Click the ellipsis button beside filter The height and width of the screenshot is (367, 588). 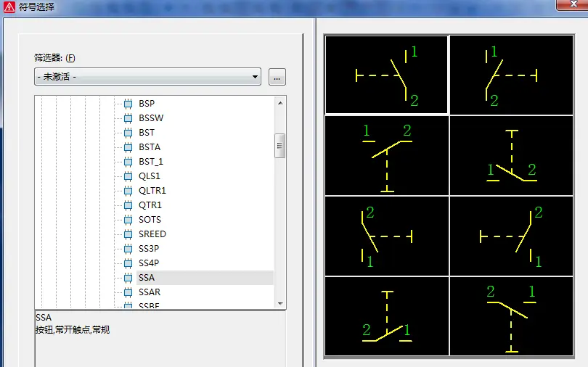click(x=277, y=77)
